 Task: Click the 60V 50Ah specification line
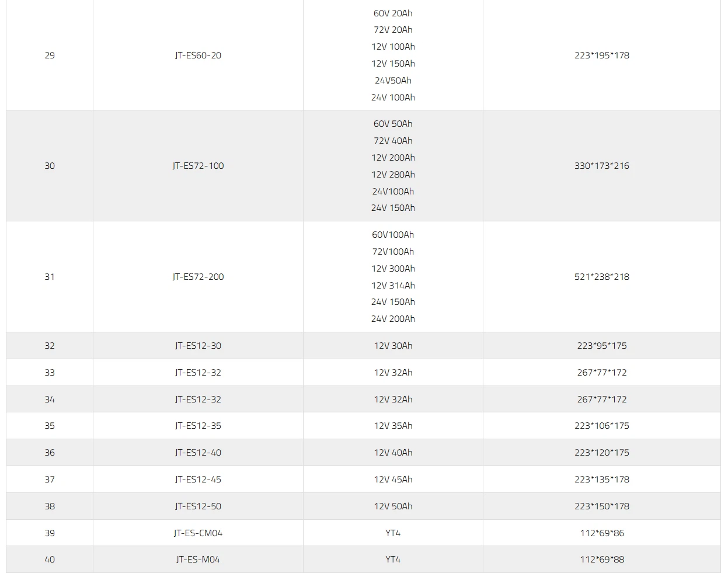click(393, 124)
